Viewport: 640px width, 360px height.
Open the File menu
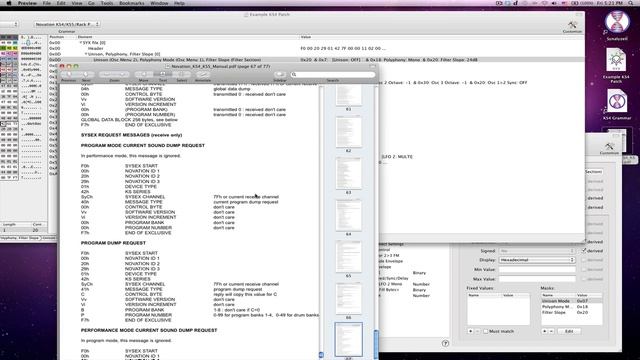[47, 3]
